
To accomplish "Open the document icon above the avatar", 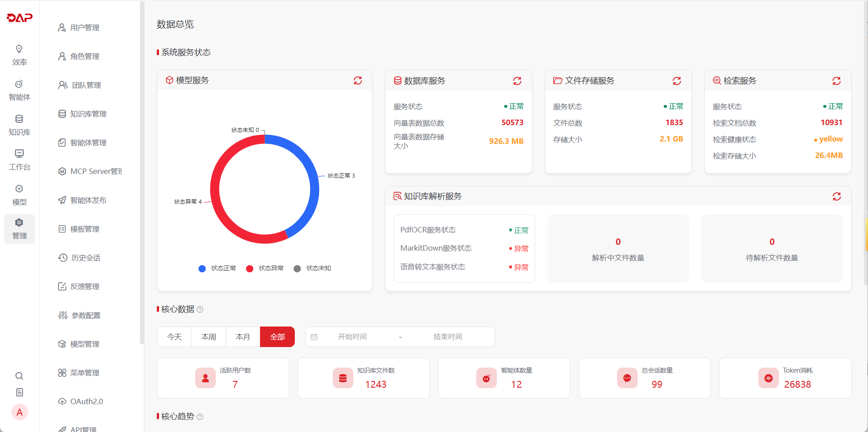I will [x=19, y=392].
